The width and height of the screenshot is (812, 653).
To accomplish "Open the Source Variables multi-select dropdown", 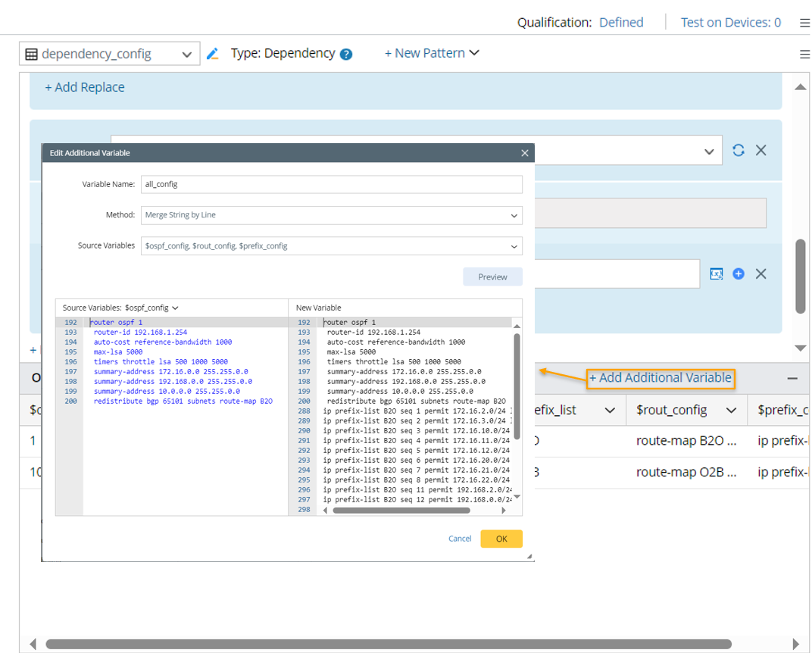I will pyautogui.click(x=332, y=245).
